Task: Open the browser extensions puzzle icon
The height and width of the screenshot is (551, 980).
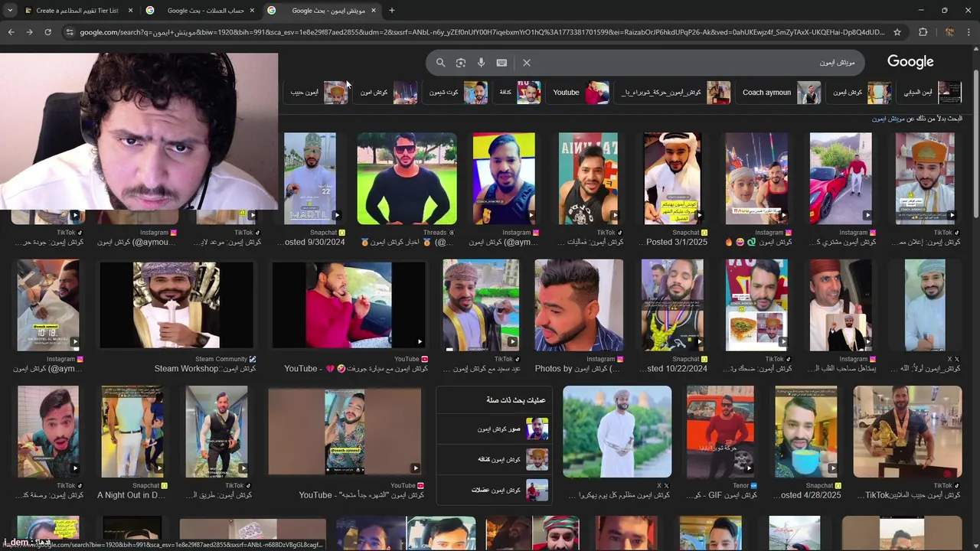Action: (x=923, y=32)
